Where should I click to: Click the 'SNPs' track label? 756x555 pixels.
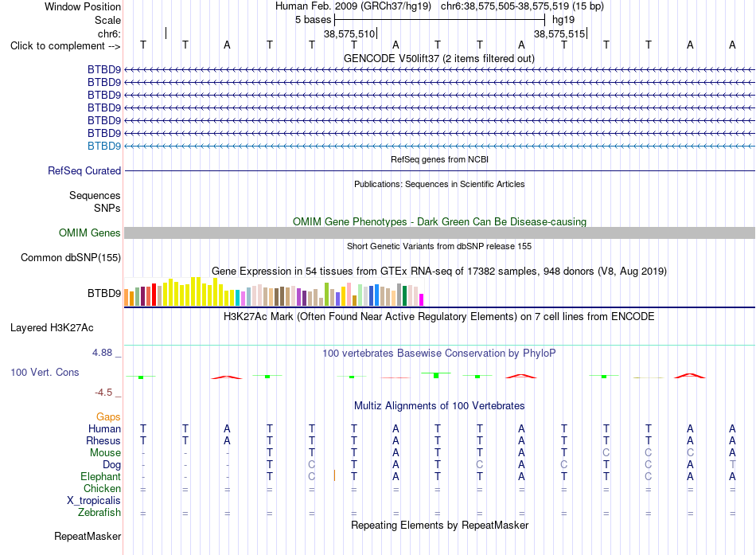coord(107,208)
